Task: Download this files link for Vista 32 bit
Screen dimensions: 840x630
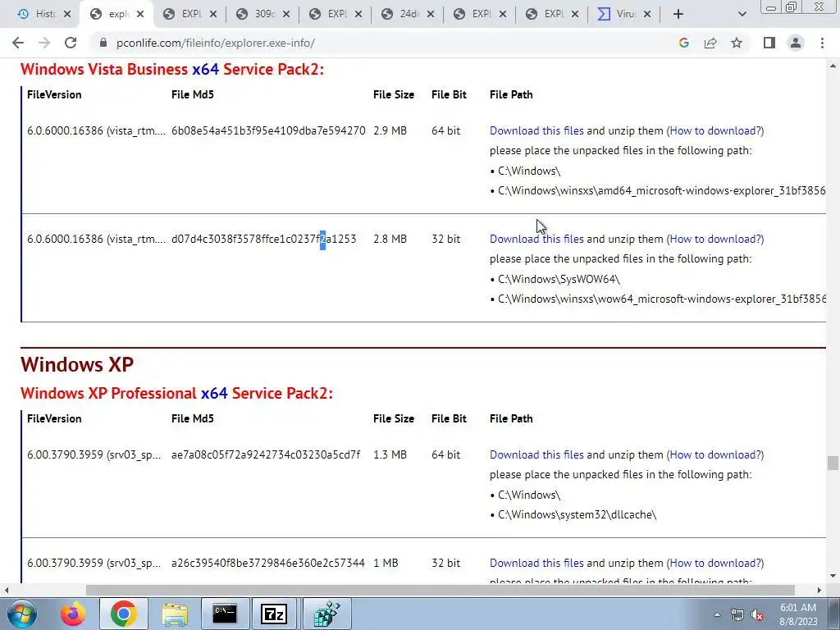Action: (x=536, y=239)
